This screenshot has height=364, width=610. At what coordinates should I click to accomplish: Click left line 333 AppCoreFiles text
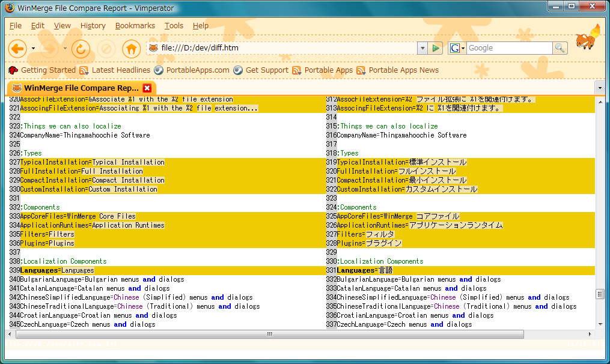click(78, 216)
